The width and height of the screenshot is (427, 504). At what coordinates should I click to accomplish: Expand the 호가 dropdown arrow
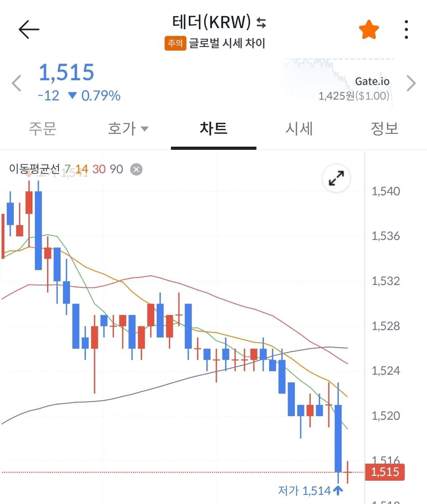coord(145,129)
